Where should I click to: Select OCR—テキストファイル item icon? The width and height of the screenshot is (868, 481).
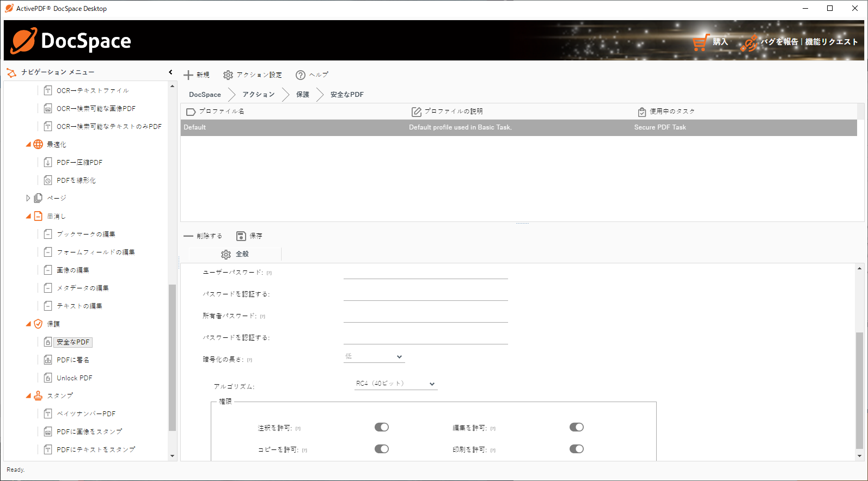[x=48, y=90]
